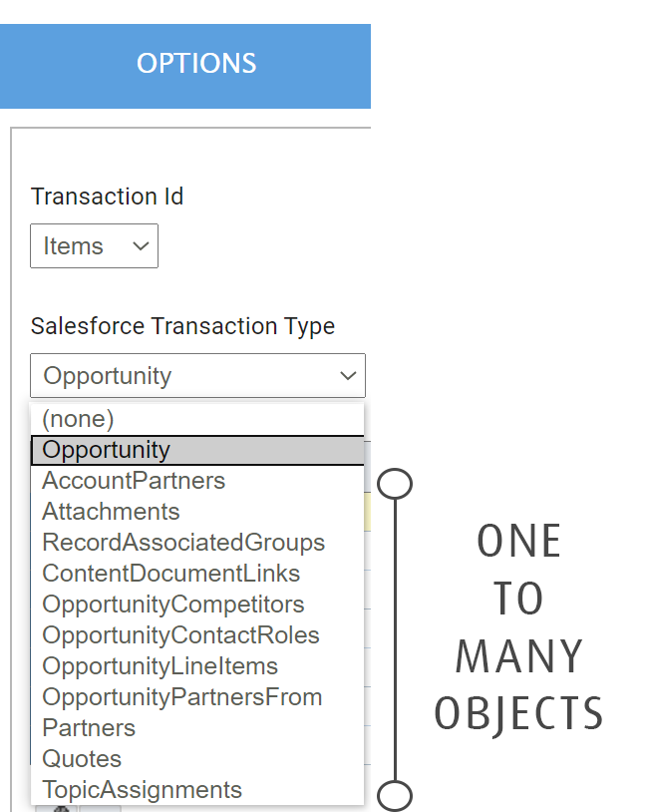648x812 pixels.
Task: Click the top circle of the bracket line
Action: 396,484
